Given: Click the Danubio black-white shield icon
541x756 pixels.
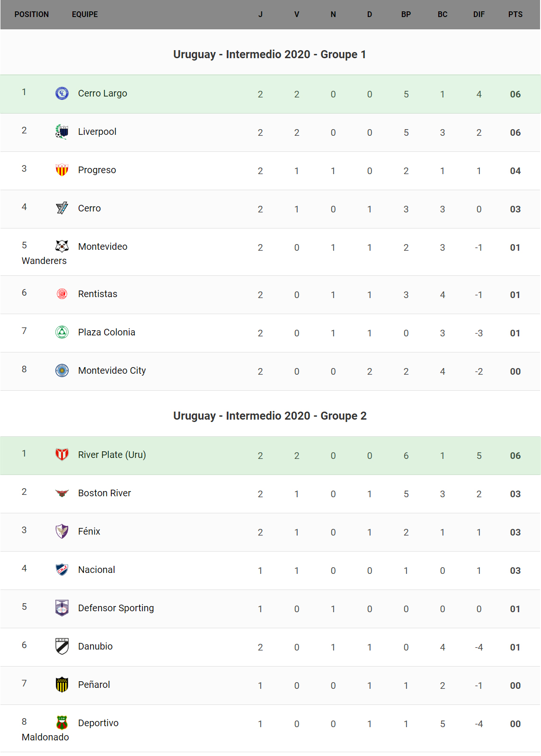Looking at the screenshot, I should [x=62, y=646].
